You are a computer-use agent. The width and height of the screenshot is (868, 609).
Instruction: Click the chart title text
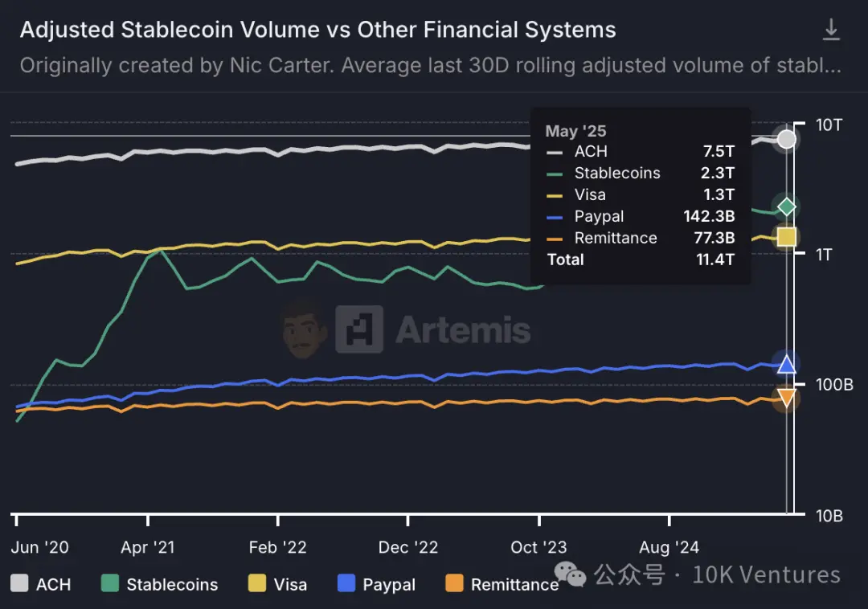point(317,31)
